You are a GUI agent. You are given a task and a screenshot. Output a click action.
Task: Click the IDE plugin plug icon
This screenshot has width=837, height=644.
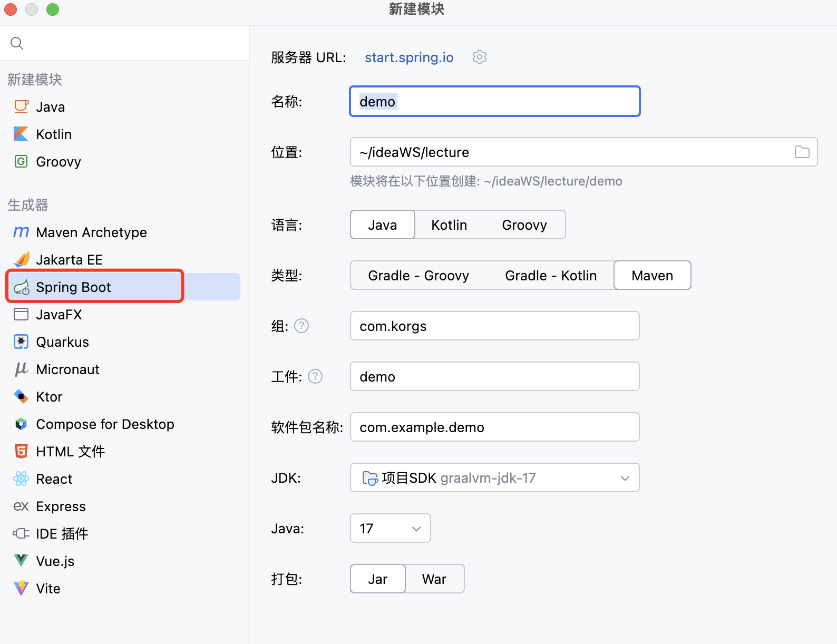click(21, 533)
